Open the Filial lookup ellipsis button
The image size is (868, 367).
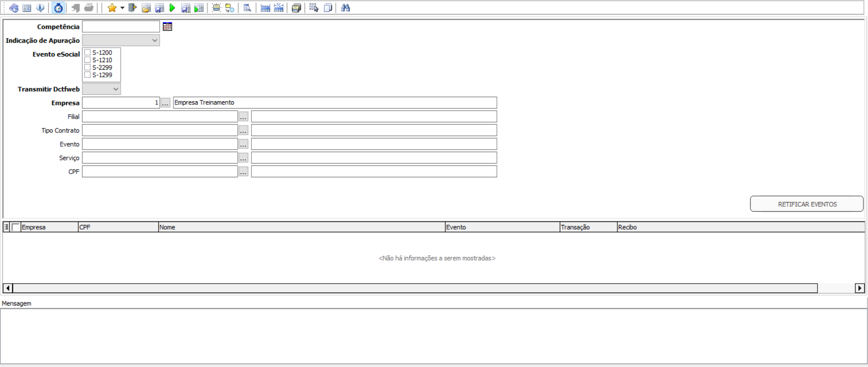coord(243,117)
